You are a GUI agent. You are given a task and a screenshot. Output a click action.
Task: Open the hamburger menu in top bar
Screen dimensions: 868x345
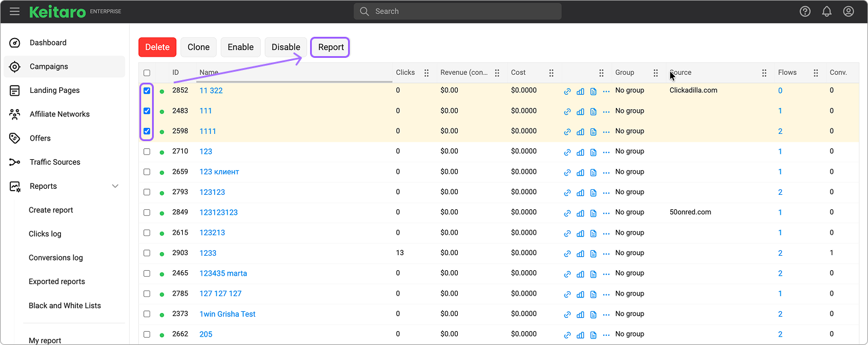[x=14, y=11]
